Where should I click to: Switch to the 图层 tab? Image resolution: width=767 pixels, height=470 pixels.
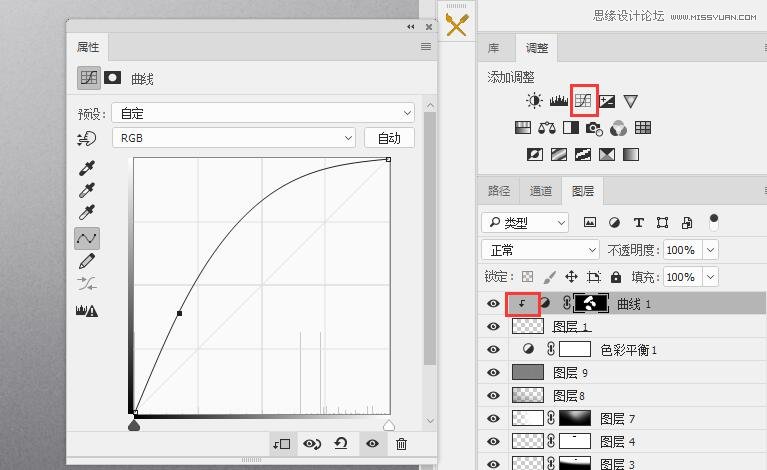(x=583, y=191)
